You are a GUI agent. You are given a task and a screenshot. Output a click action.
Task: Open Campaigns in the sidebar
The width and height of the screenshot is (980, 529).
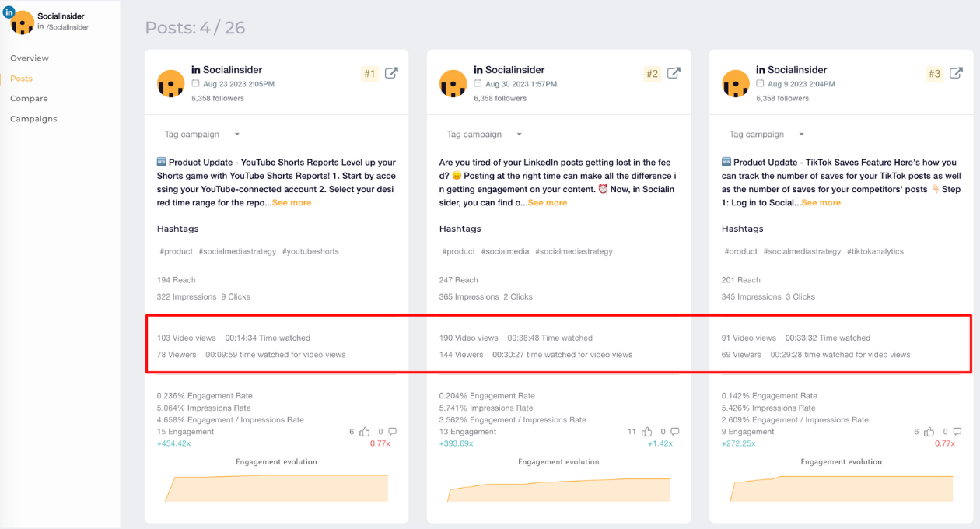coord(33,119)
